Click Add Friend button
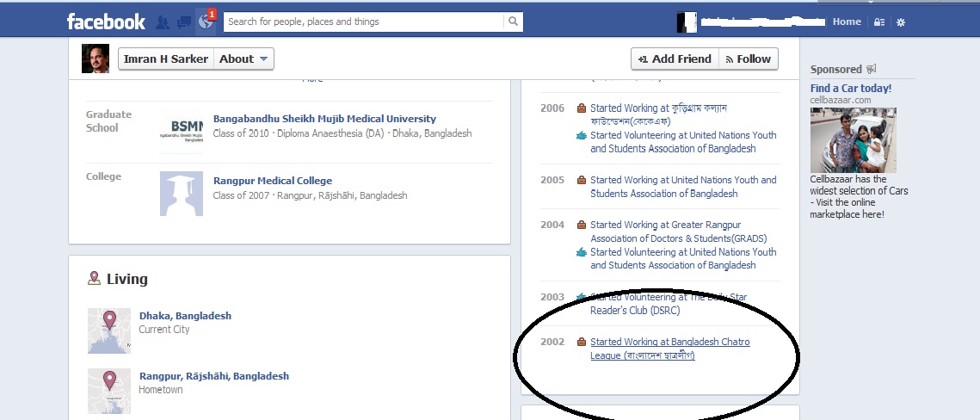Viewport: 980px width, 420px height. [675, 59]
